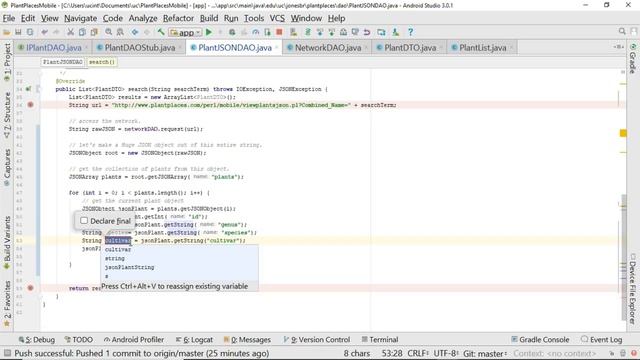The image size is (640, 360).
Task: Open the Build menu
Action: [x=209, y=18]
